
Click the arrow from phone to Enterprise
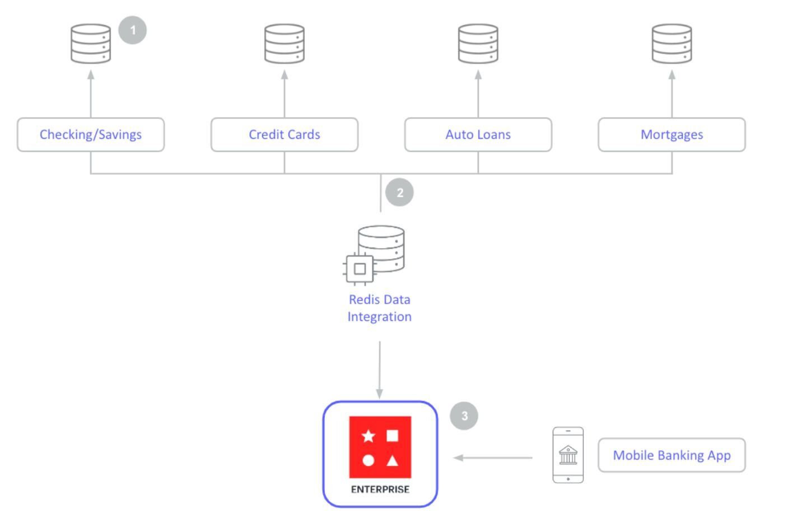[493, 458]
